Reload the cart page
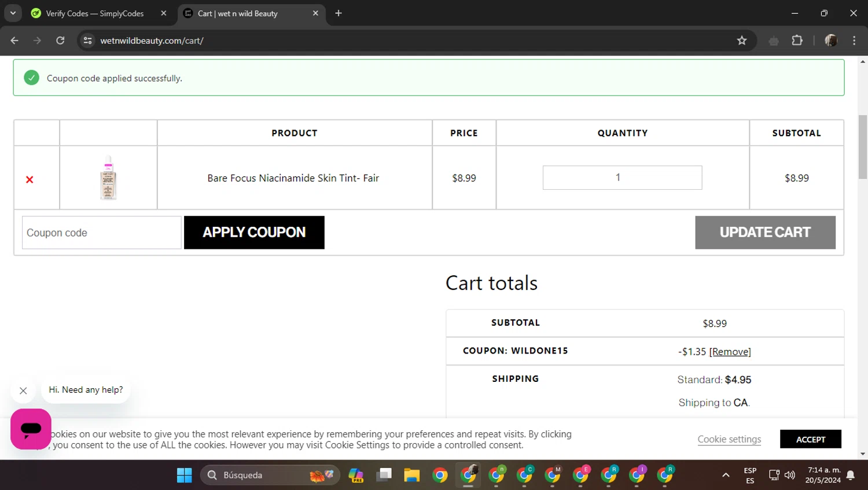This screenshot has width=868, height=490. pos(60,40)
